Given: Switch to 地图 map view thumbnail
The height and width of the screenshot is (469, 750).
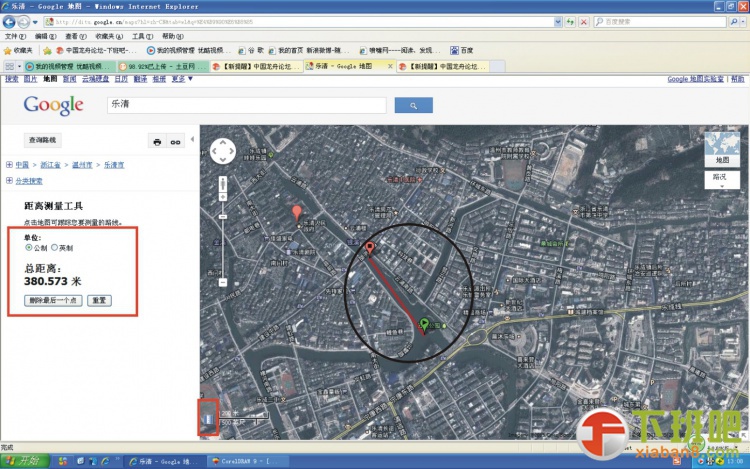Looking at the screenshot, I should tap(721, 149).
